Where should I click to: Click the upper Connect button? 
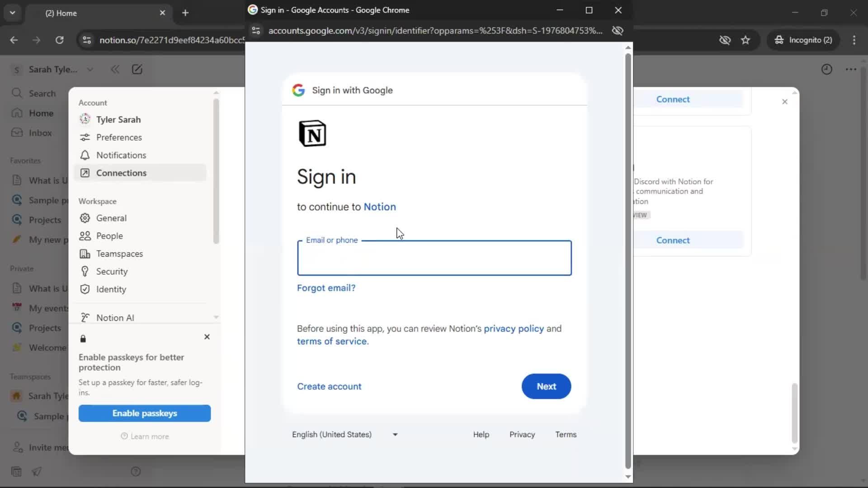[673, 99]
